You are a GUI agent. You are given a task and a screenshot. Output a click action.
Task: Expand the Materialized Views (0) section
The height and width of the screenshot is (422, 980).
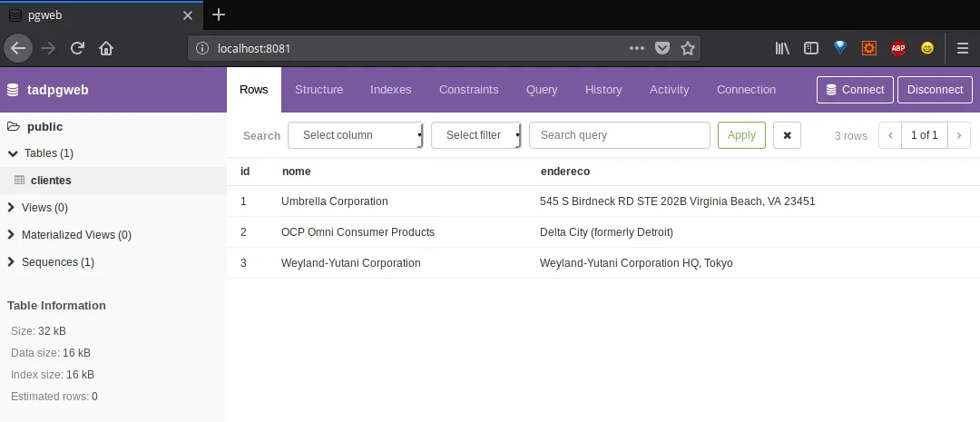11,234
